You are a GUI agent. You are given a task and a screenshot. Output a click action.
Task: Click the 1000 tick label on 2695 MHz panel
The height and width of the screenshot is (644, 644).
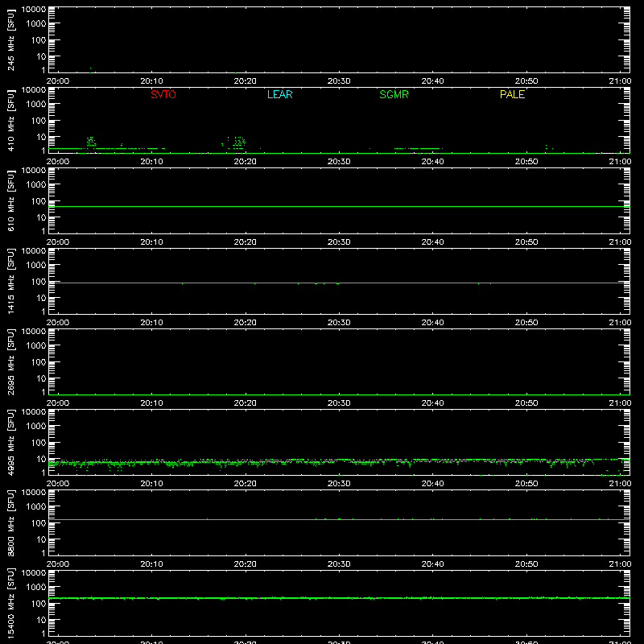[x=36, y=346]
